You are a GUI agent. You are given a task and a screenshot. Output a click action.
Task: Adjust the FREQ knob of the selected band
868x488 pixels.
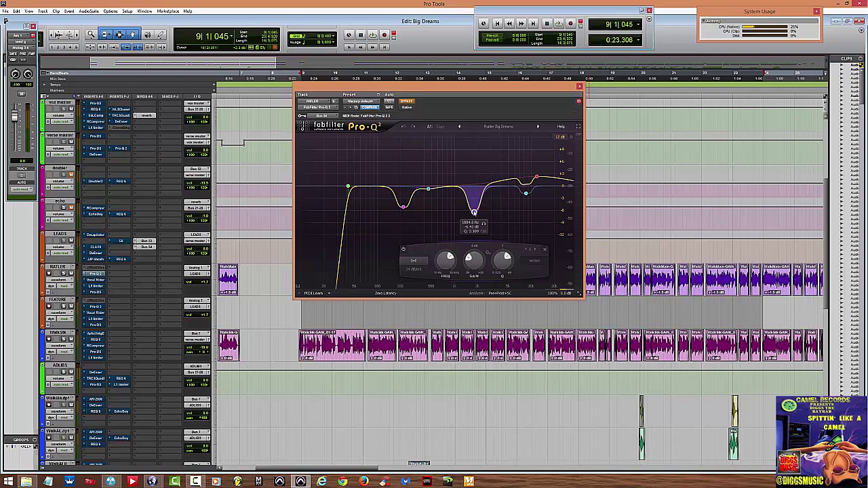[x=446, y=260]
